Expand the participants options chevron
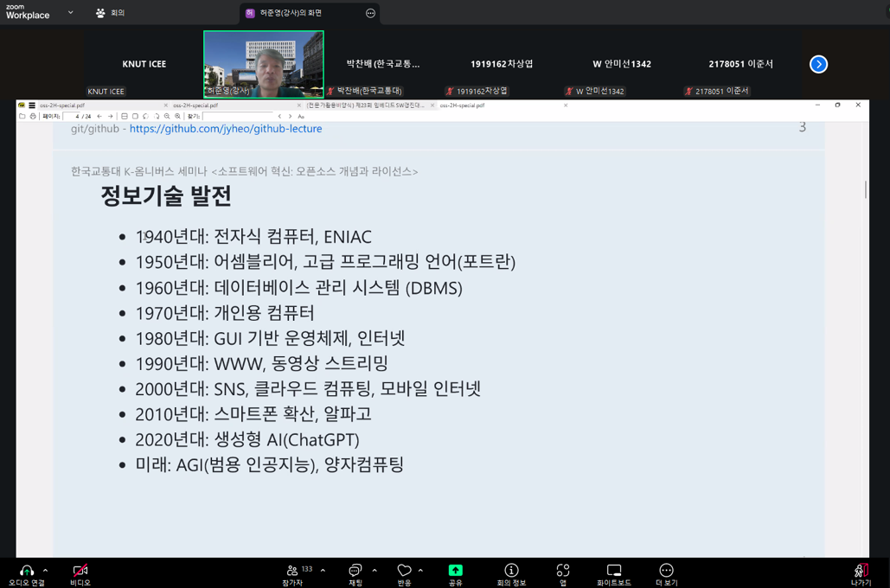This screenshot has width=890, height=588. 323,570
